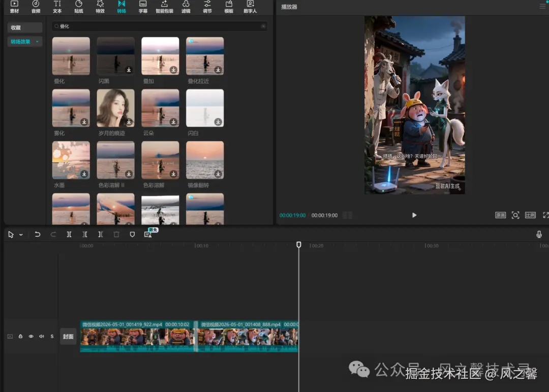The image size is (549, 392).
Task: Click the 字幕 captions icon
Action: tap(143, 7)
